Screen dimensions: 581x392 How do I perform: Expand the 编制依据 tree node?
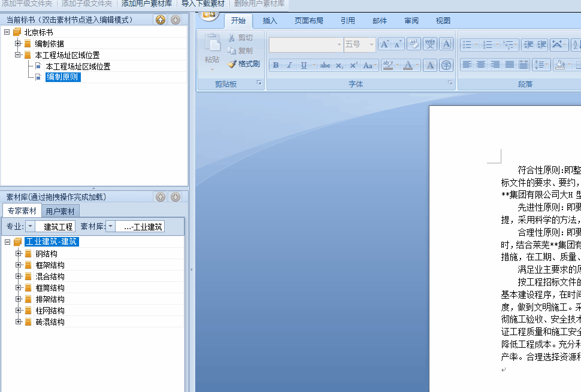(x=18, y=44)
